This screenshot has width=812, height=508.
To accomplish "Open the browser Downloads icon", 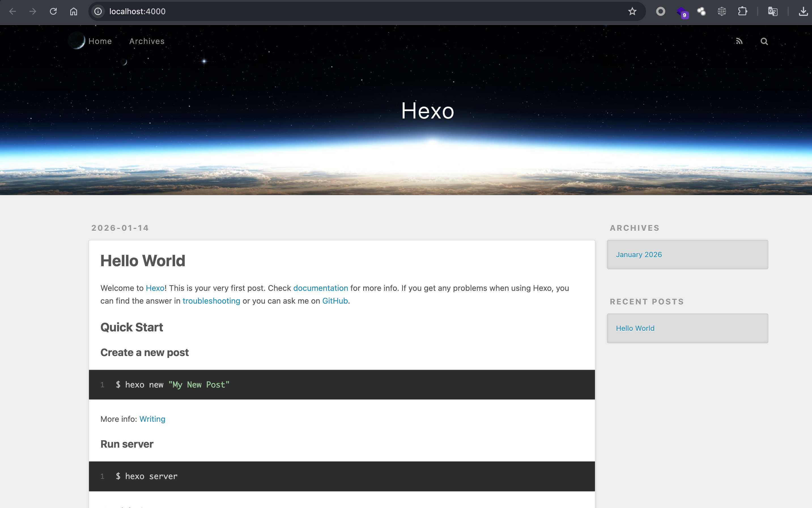I will tap(803, 11).
